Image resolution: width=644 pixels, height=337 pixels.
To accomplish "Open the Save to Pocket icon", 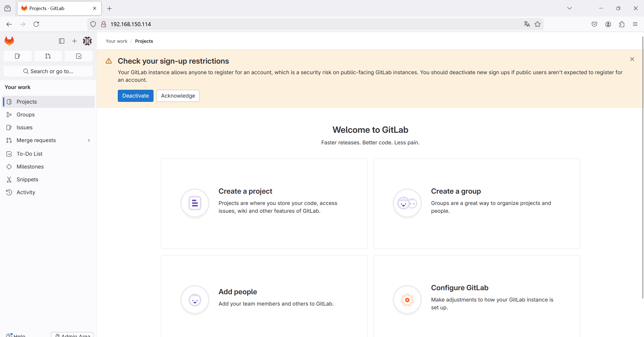I will pyautogui.click(x=594, y=24).
